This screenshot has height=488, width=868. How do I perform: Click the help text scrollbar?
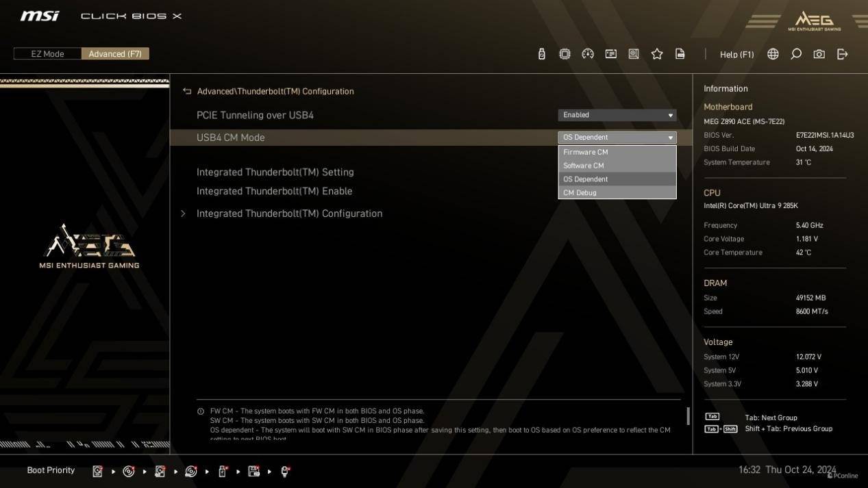point(688,415)
